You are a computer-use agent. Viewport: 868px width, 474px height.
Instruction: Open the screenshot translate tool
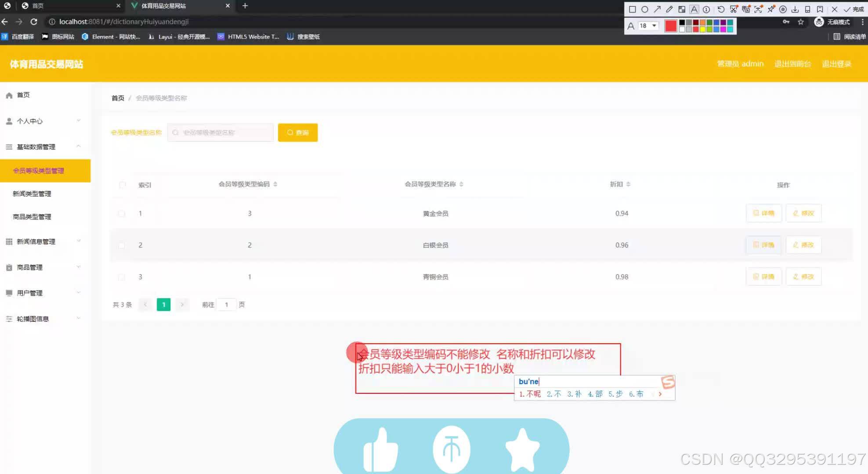[746, 9]
